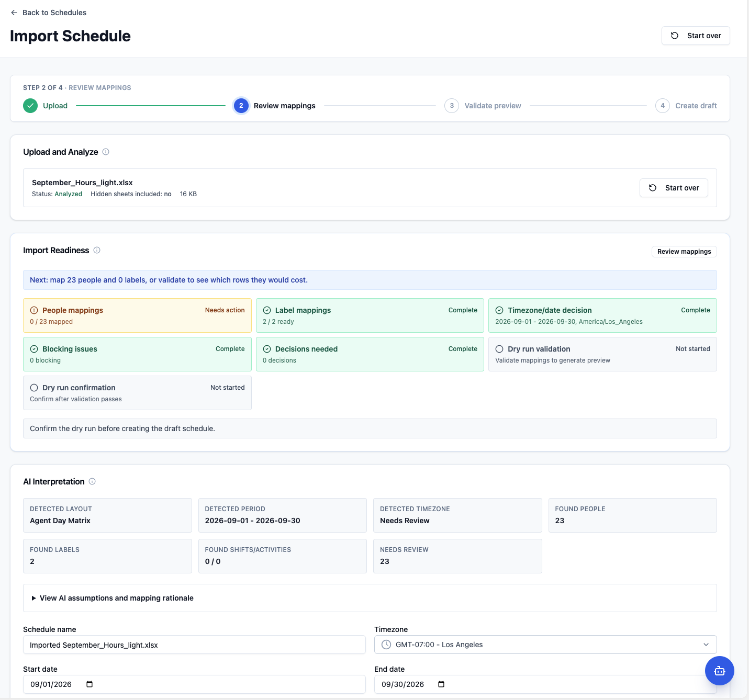Click into the Schedule name input field

[x=194, y=645]
